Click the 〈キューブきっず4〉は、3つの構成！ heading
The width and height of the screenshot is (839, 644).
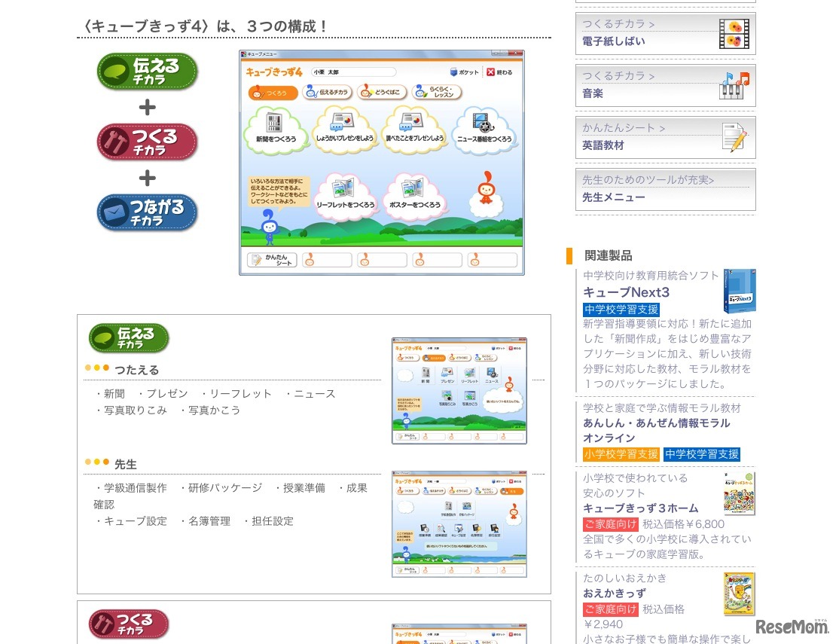pos(205,26)
